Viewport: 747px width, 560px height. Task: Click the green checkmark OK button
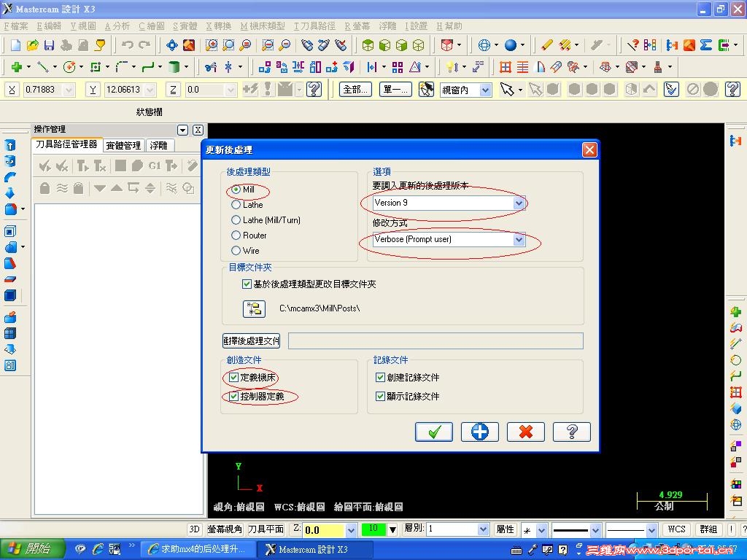coord(433,432)
